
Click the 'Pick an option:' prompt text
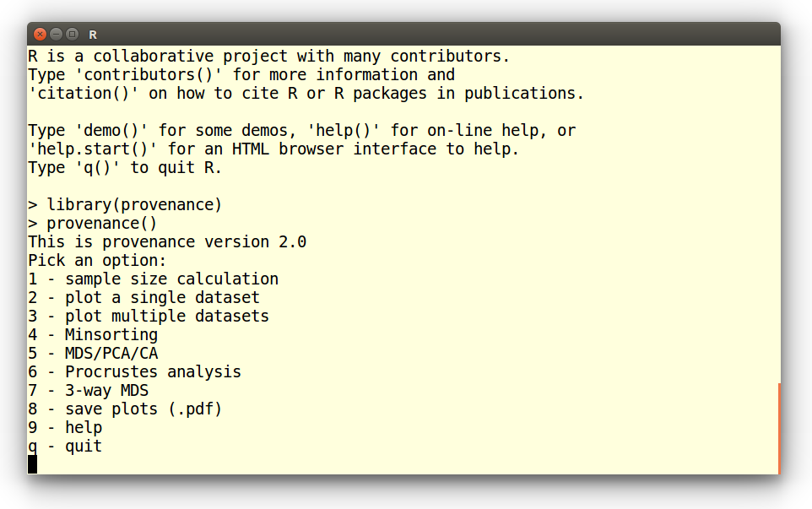coord(97,260)
